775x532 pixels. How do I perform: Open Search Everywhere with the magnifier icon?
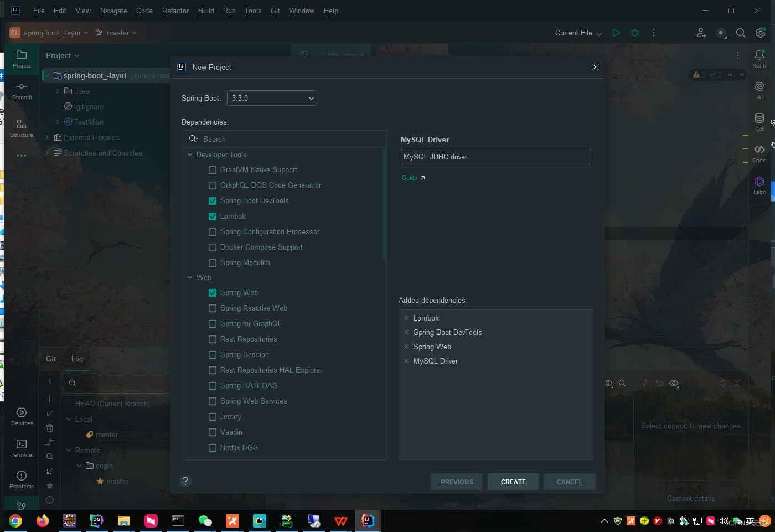741,33
